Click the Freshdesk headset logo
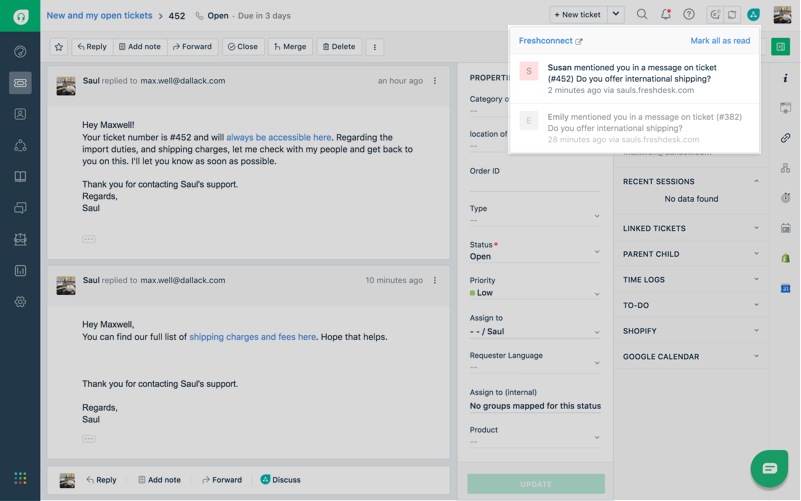Image resolution: width=801 pixels, height=501 pixels. point(20,16)
